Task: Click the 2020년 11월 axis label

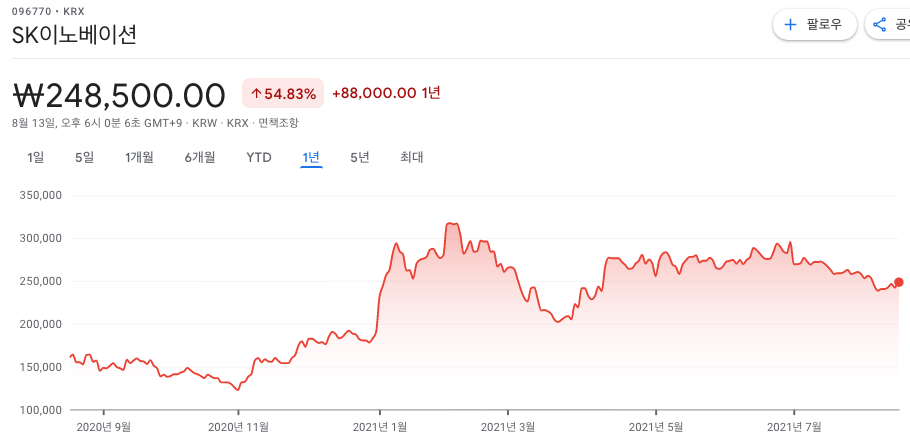Action: click(x=238, y=427)
